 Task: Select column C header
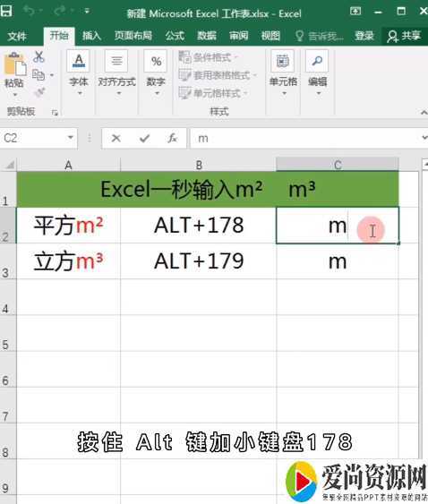pyautogui.click(x=338, y=165)
